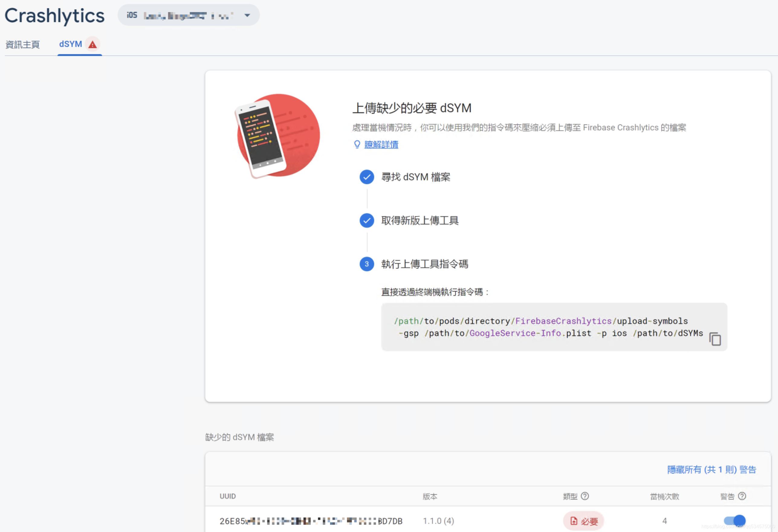
Task: Click the help icon next to 警告 column
Action: (741, 496)
